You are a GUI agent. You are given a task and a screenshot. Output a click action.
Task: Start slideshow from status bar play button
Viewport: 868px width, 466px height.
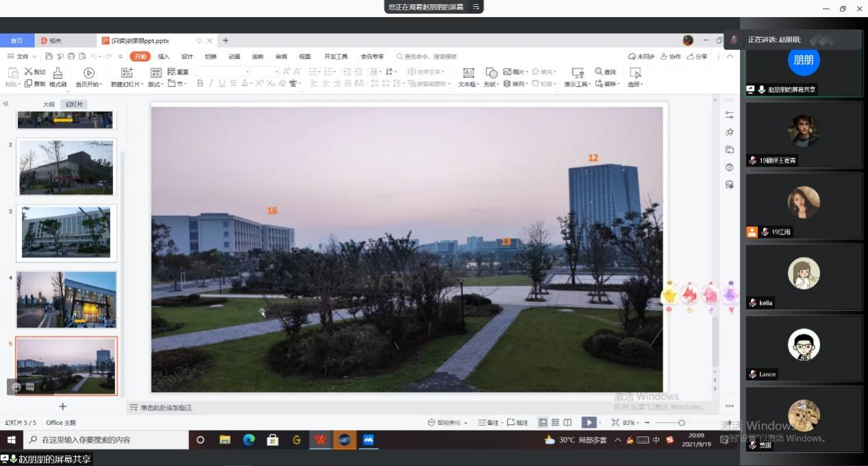point(588,423)
